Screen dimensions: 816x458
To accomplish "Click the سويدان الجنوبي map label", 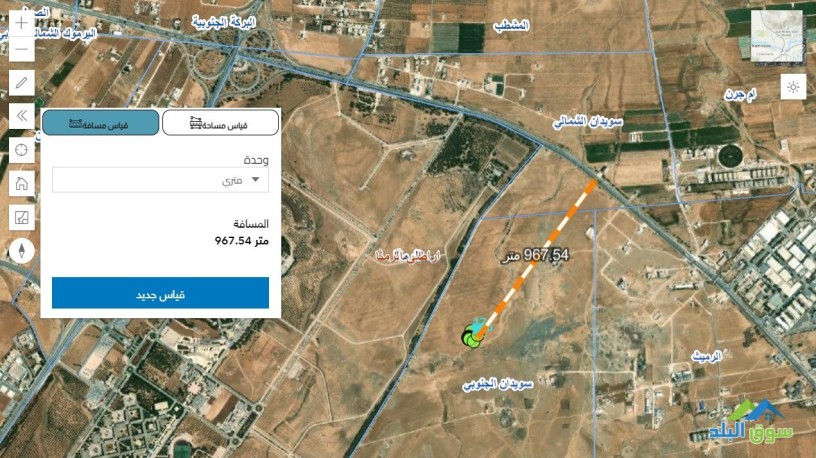I will (x=498, y=385).
